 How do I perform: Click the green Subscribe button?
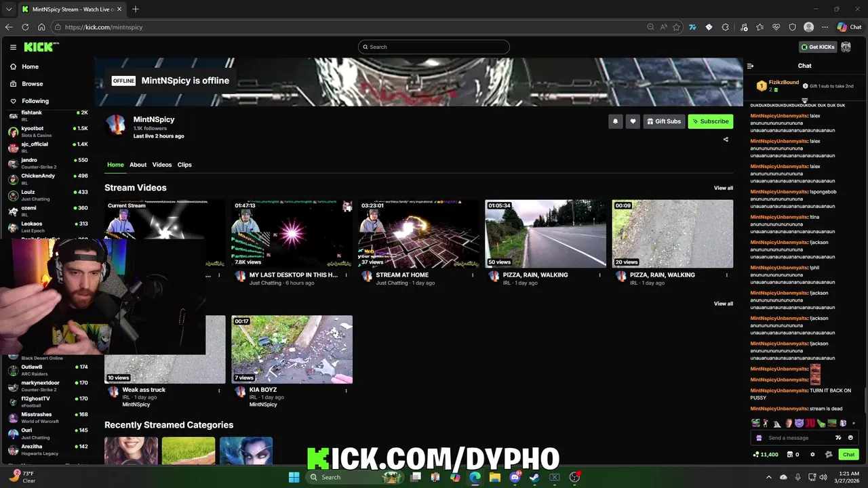point(710,121)
